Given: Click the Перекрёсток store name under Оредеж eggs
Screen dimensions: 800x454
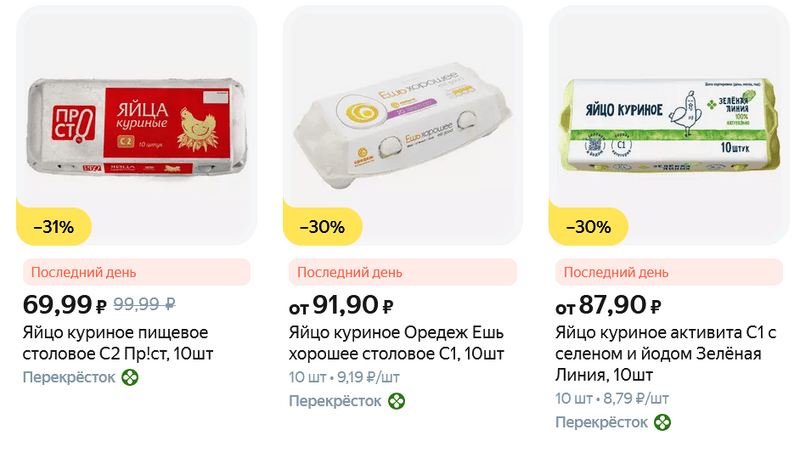Looking at the screenshot, I should [x=336, y=401].
